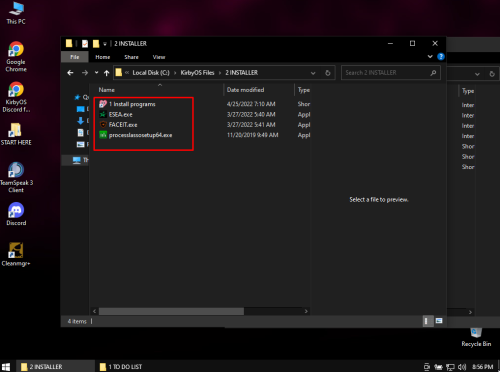Click the Search 2 INSTALLER field
The width and height of the screenshot is (500, 372).
[x=387, y=73]
